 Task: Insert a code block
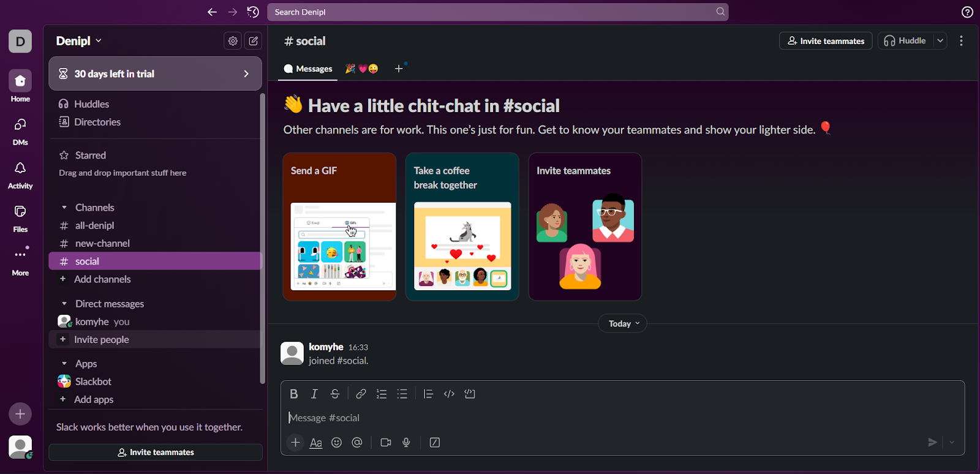coord(470,394)
